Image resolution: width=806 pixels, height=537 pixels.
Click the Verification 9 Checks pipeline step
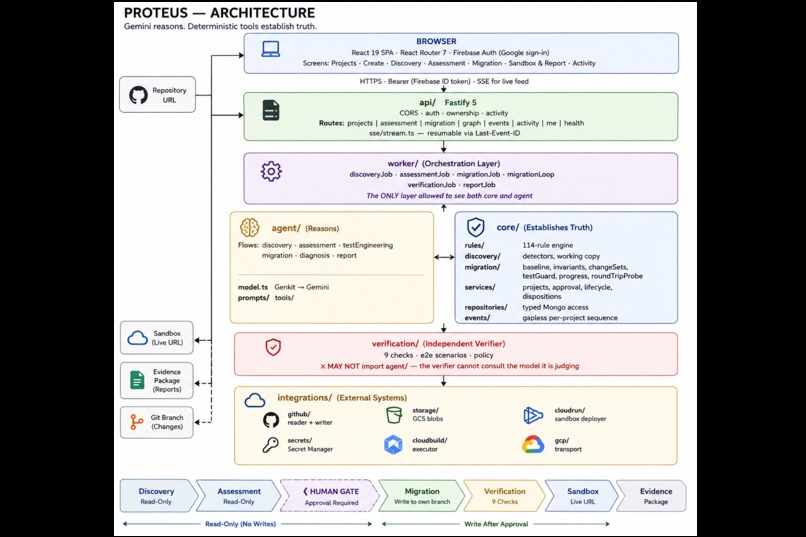coord(504,496)
